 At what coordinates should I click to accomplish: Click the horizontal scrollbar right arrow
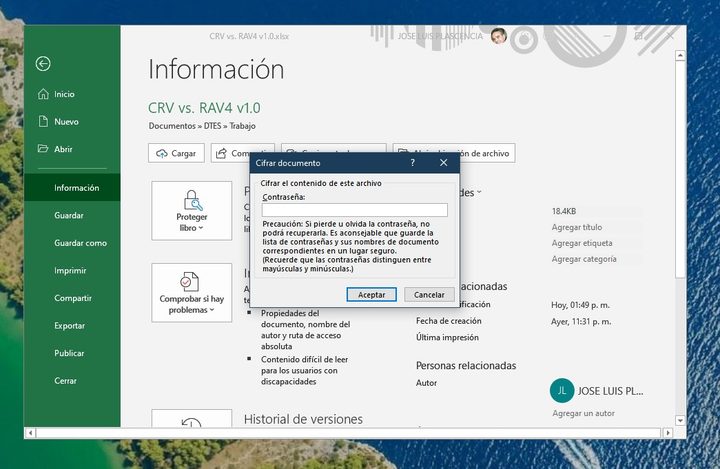(668, 433)
